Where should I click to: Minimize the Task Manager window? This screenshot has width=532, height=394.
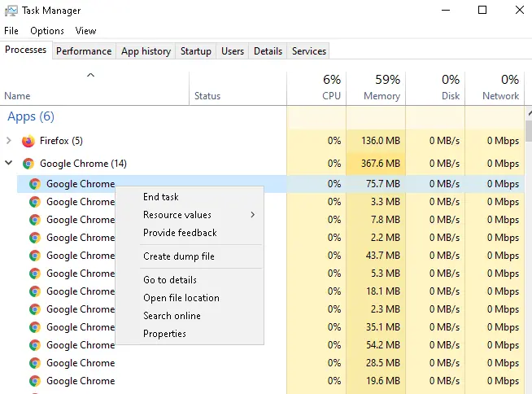click(446, 11)
